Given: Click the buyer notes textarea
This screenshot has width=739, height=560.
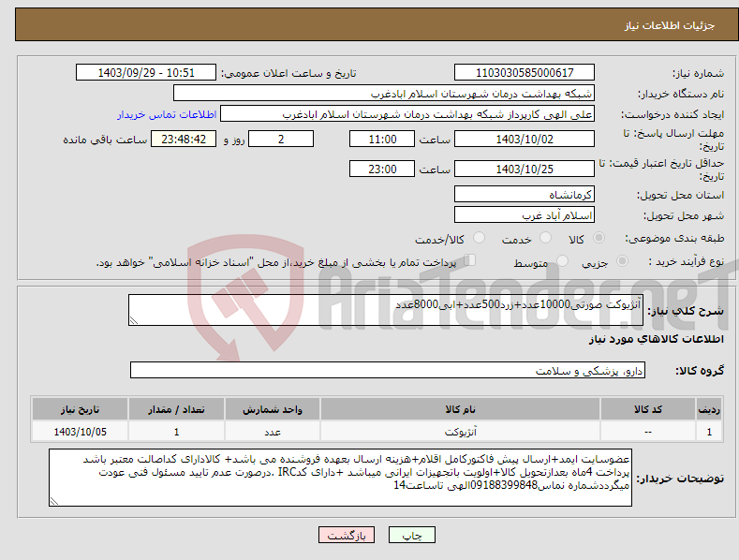Looking at the screenshot, I should coord(340,478).
